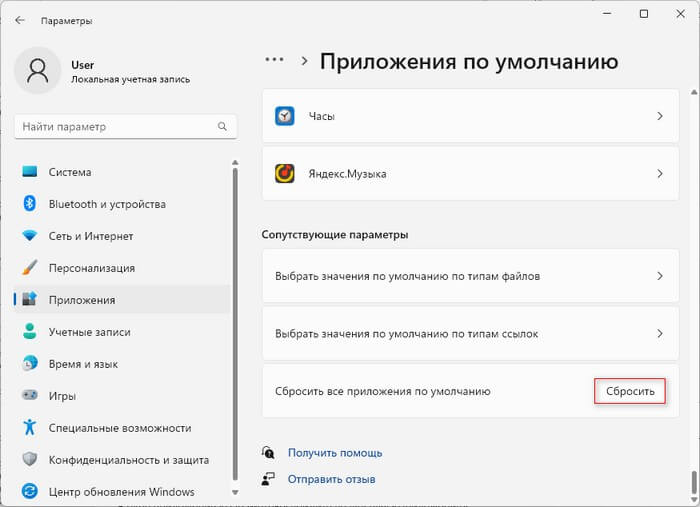Click the Сбросить button
Image resolution: width=700 pixels, height=507 pixels.
(630, 391)
